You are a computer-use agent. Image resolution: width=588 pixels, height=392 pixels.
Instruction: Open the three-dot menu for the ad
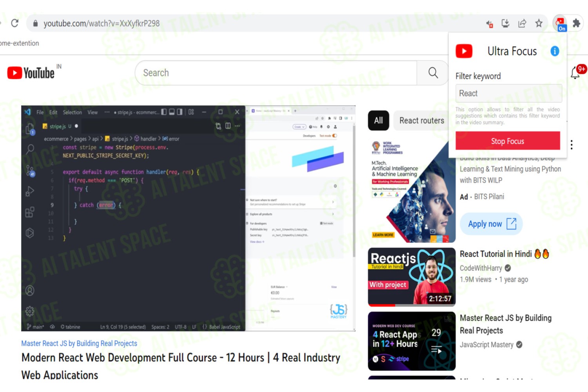(572, 145)
